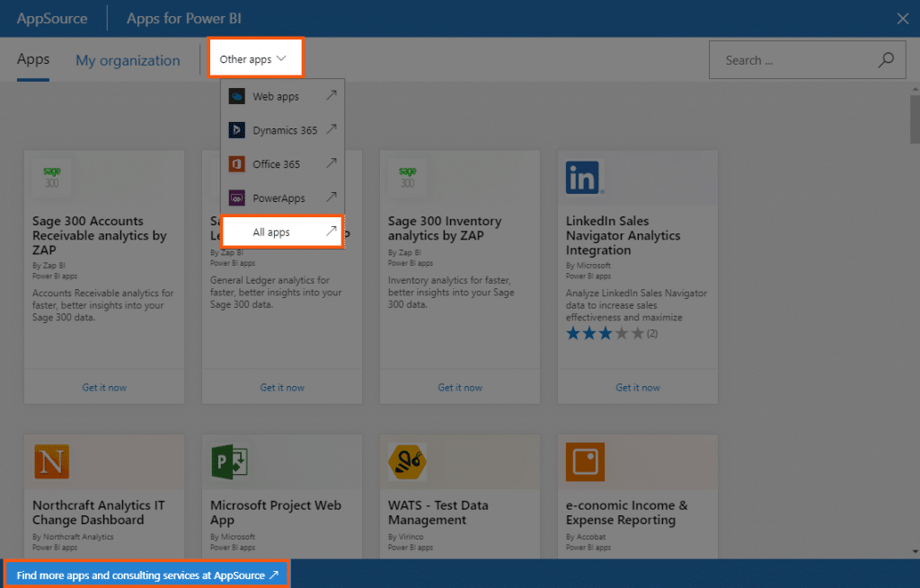Open the e-conomic Income & Expense Reporting title

(626, 513)
